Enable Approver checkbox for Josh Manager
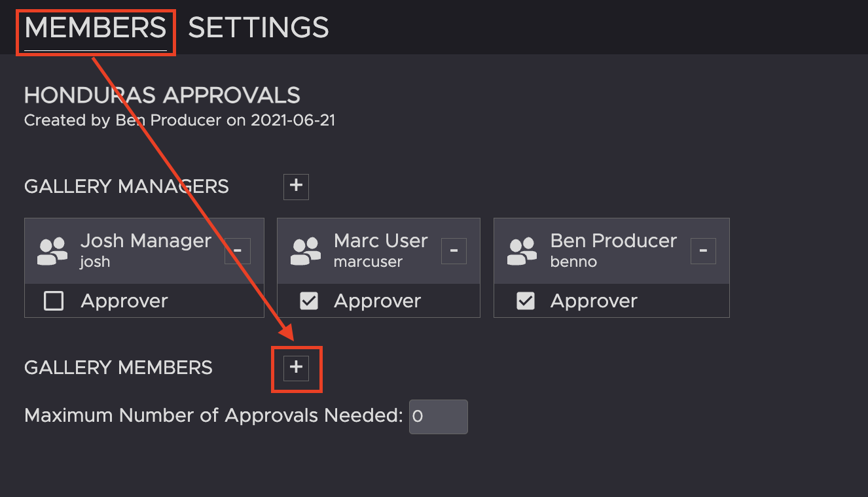 54,301
